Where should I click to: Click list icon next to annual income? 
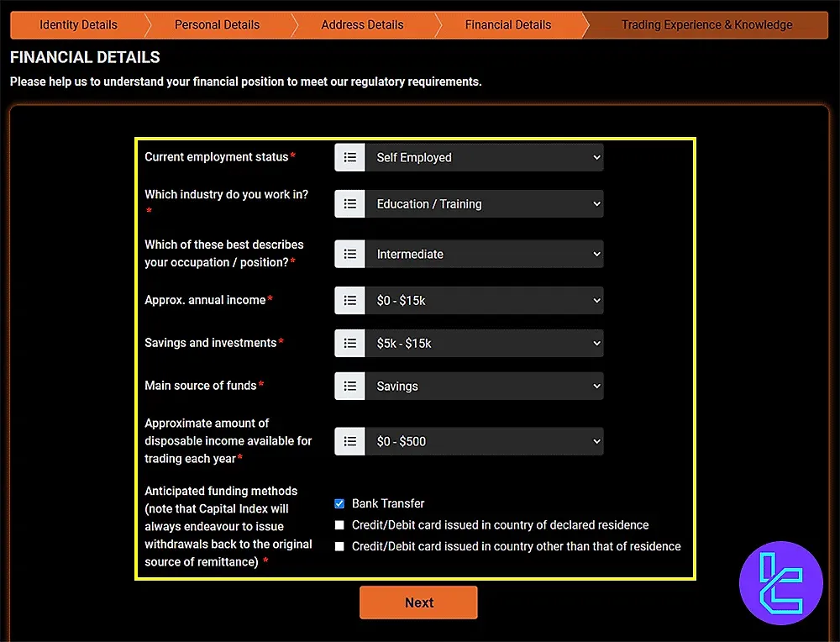click(x=350, y=300)
